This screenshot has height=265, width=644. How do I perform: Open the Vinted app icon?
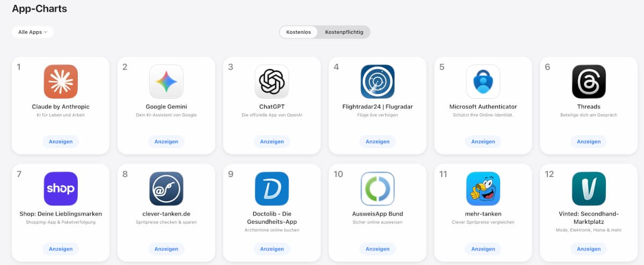click(589, 189)
